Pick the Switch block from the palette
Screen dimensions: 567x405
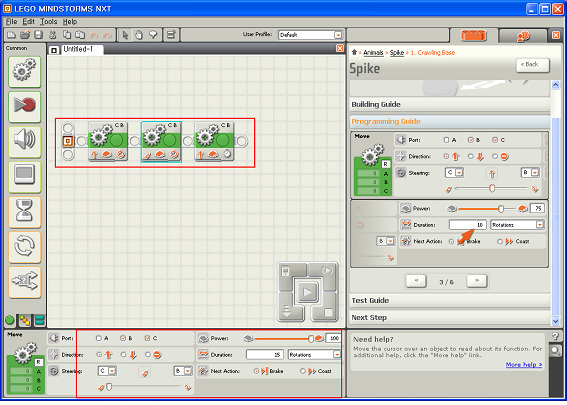(25, 282)
